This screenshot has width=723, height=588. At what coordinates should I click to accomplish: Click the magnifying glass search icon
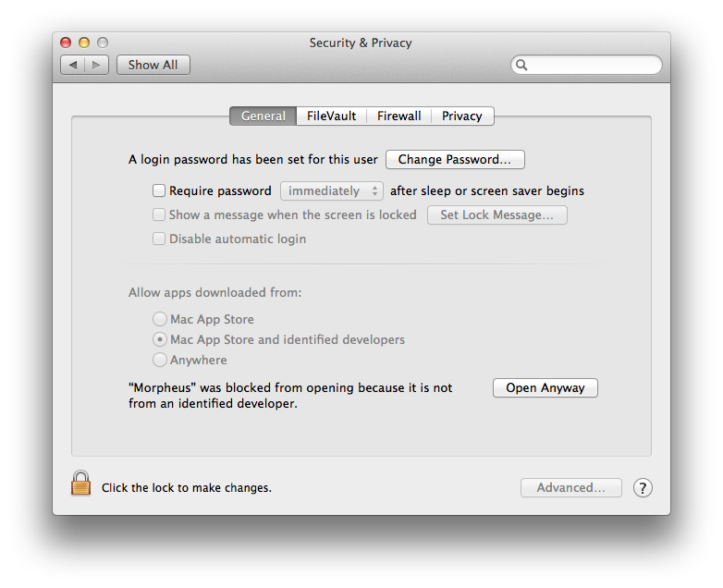pyautogui.click(x=522, y=66)
